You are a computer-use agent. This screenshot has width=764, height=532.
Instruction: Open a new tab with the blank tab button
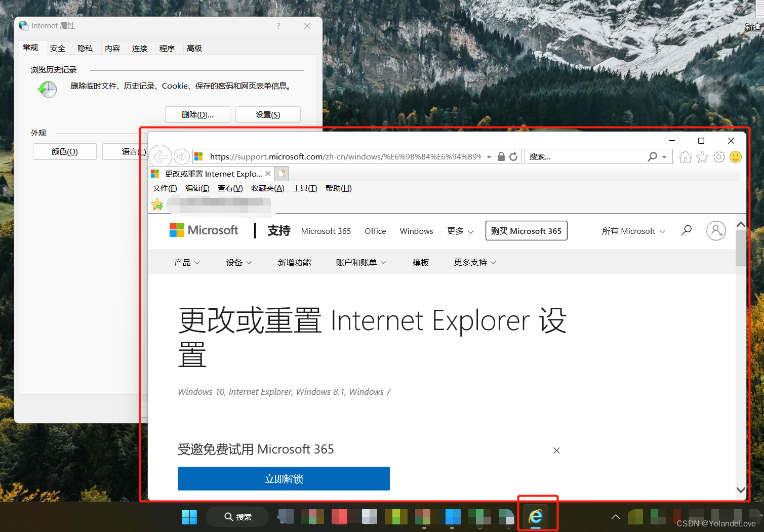[x=282, y=174]
